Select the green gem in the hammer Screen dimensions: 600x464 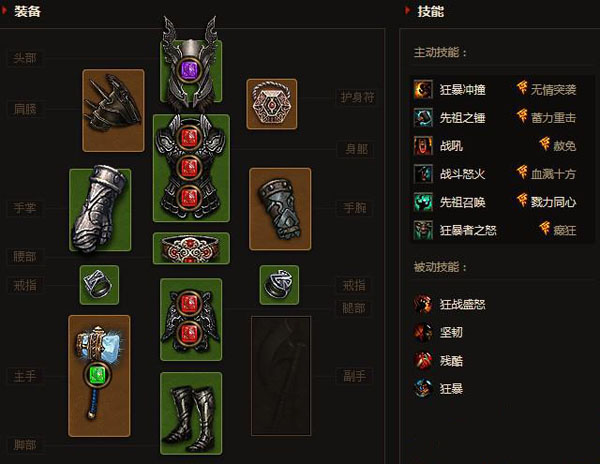[97, 375]
